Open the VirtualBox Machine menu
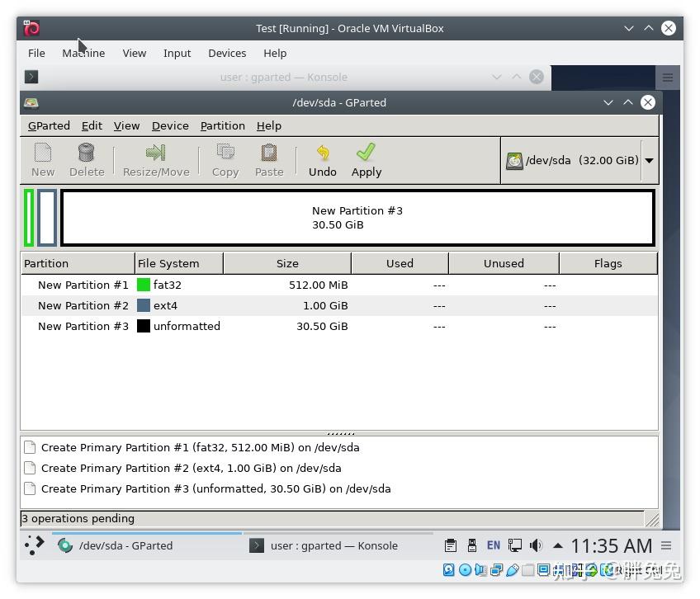This screenshot has width=700, height=599. click(x=83, y=53)
